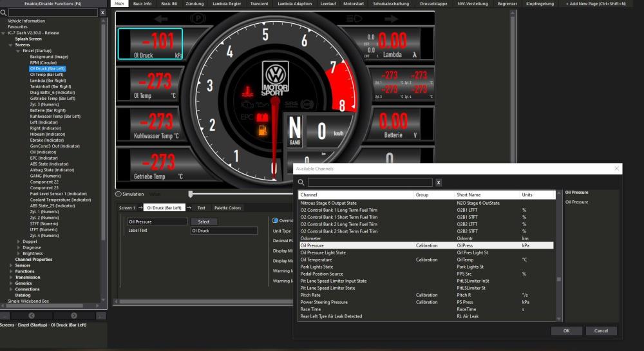Open the Text sub-tab
Image resolution: width=644 pixels, height=351 pixels.
click(201, 208)
